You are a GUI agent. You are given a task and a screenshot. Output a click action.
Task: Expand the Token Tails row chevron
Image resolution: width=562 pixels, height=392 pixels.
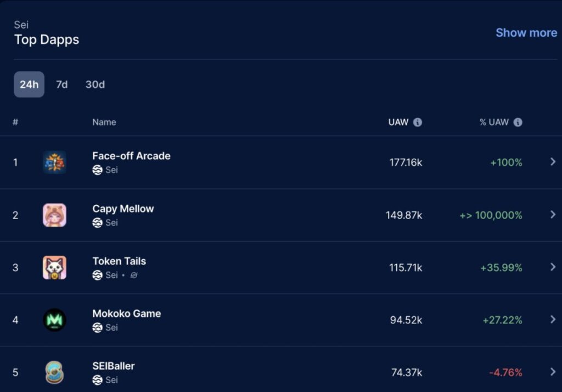click(553, 267)
